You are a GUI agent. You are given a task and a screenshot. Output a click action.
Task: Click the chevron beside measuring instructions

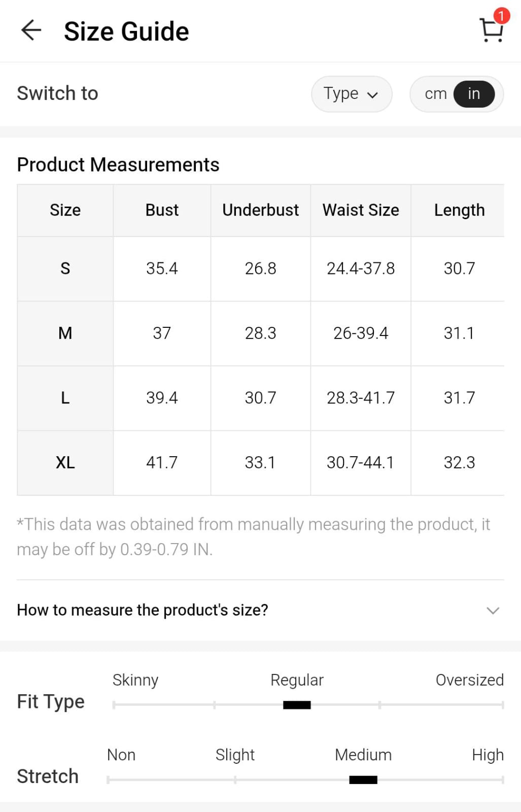[493, 610]
